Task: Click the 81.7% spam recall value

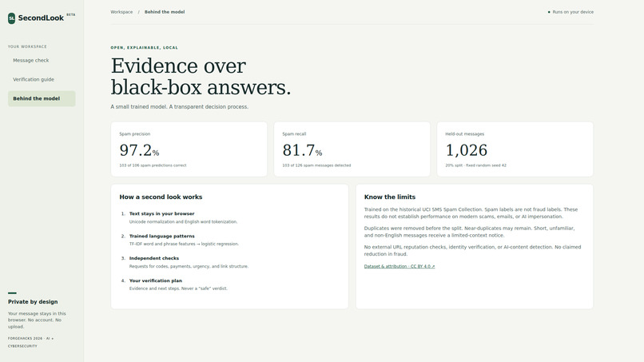Action: click(302, 150)
